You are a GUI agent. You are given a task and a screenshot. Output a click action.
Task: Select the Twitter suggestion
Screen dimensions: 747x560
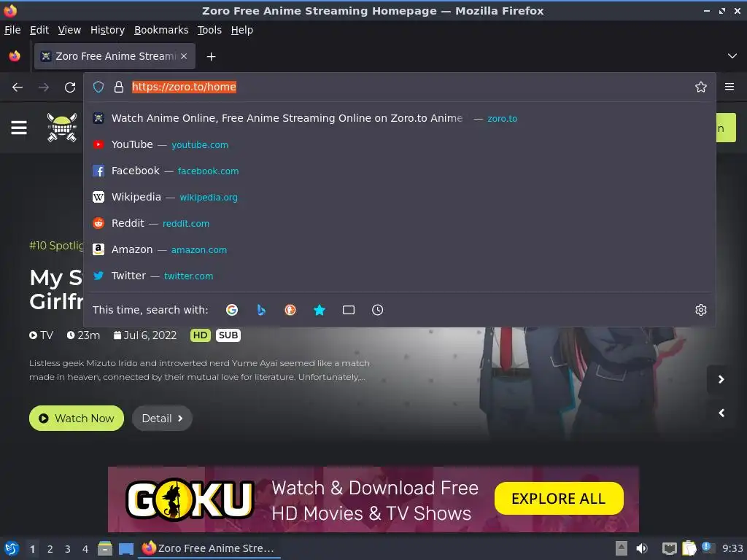tap(400, 275)
